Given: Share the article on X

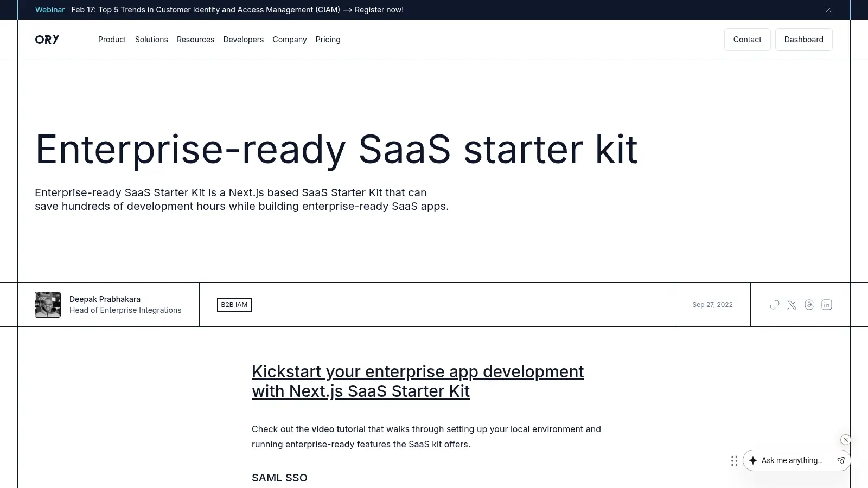Looking at the screenshot, I should (x=792, y=305).
